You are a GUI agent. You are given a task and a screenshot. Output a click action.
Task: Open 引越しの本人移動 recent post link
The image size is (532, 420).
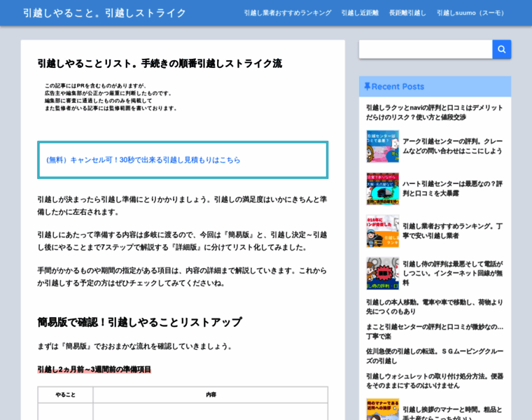point(434,307)
